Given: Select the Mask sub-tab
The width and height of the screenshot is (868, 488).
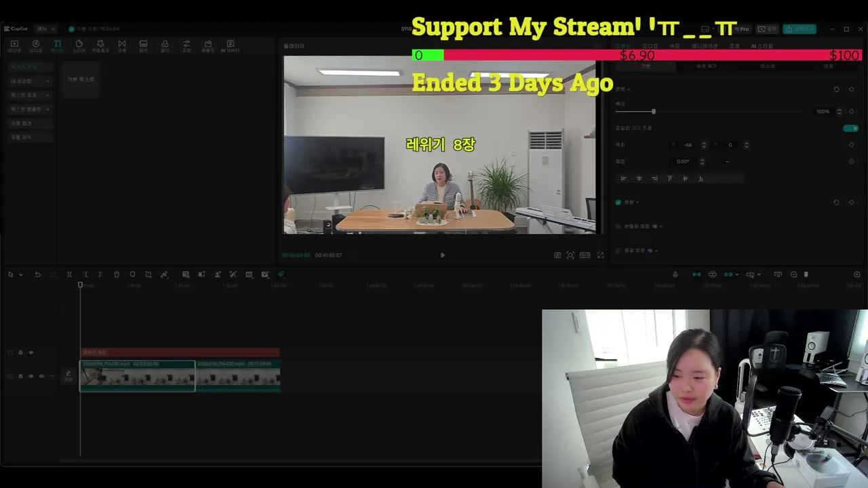Looking at the screenshot, I should point(767,66).
